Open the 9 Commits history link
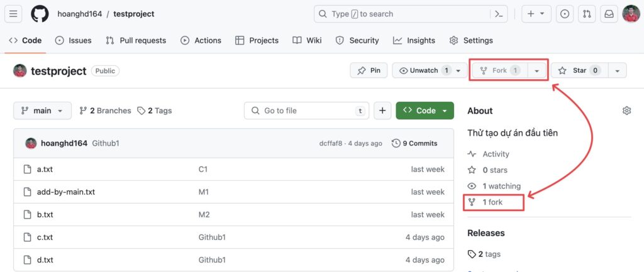The height and width of the screenshot is (272, 644). click(x=414, y=143)
